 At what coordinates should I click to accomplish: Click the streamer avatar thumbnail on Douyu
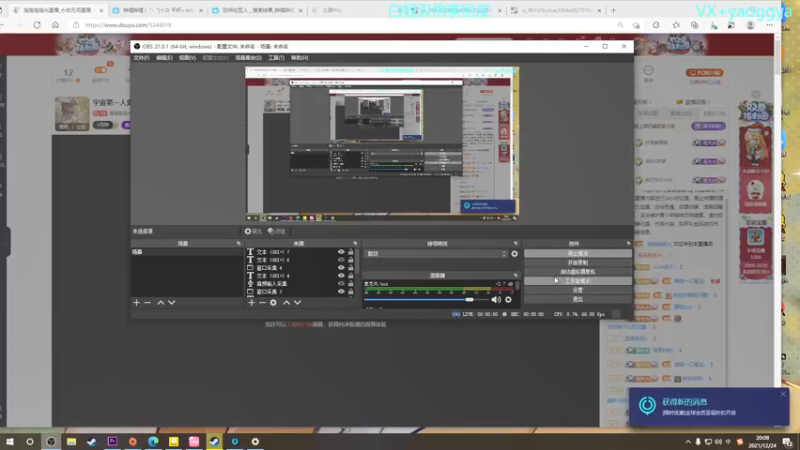pos(71,113)
